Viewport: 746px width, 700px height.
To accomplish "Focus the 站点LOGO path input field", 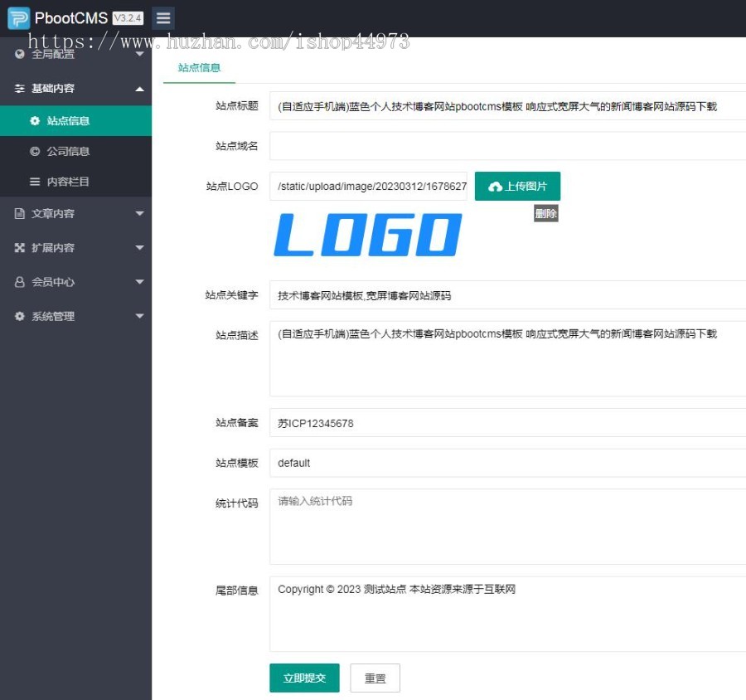I will pos(369,186).
